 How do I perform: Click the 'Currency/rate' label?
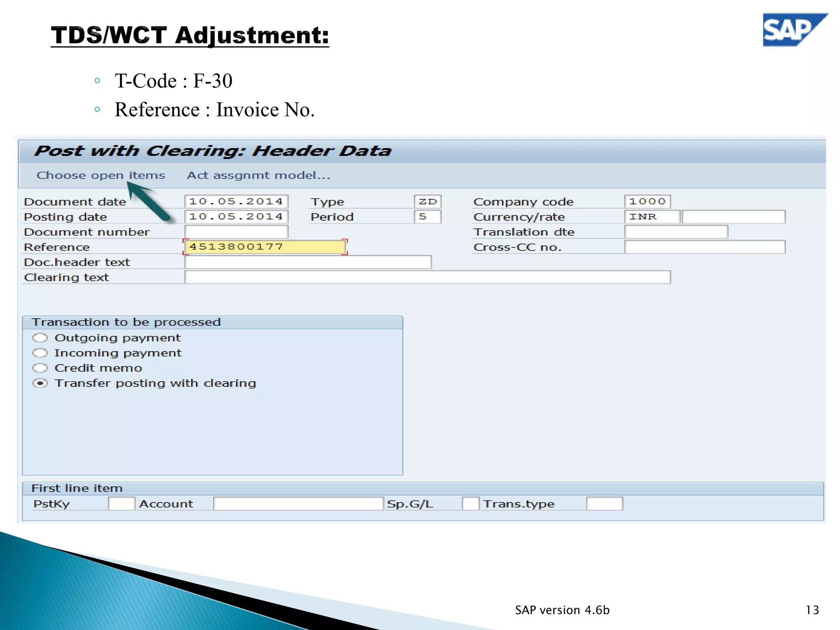click(x=519, y=217)
